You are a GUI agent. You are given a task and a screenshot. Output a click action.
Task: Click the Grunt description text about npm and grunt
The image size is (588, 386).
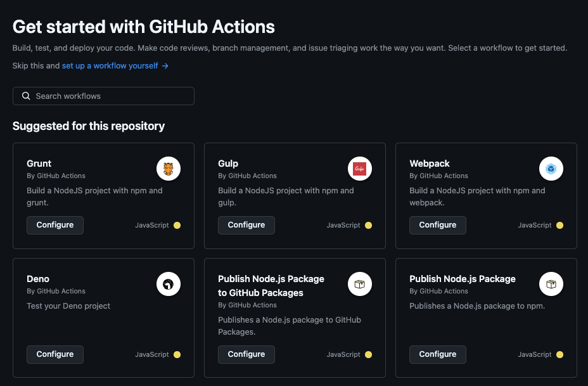94,196
